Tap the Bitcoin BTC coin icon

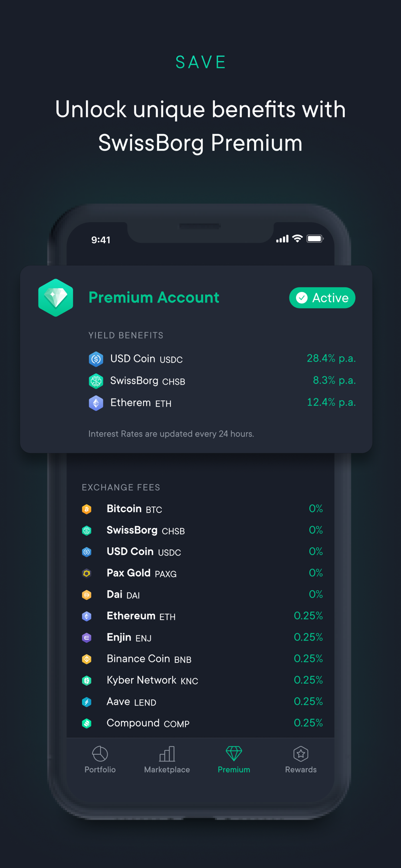[x=87, y=509]
